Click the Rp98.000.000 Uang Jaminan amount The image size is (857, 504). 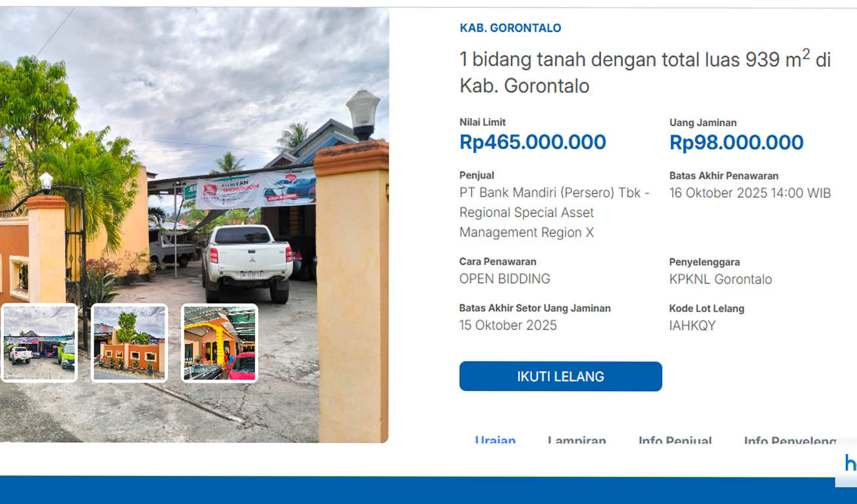pyautogui.click(x=736, y=142)
